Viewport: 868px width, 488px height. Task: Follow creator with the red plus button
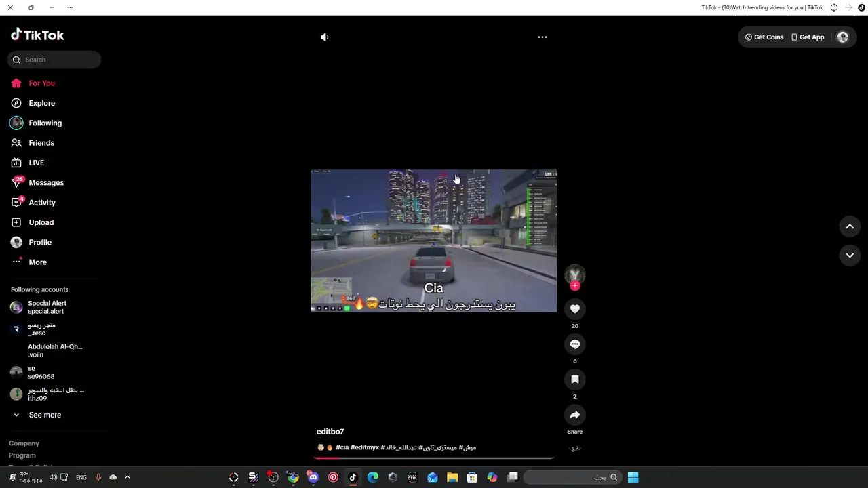click(x=575, y=286)
